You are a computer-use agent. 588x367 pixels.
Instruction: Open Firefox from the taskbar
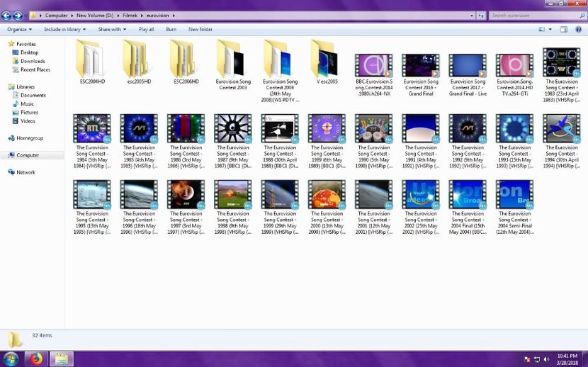tap(36, 358)
